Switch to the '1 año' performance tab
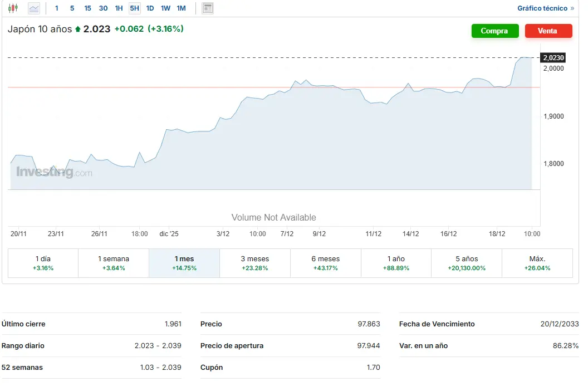 (x=396, y=262)
